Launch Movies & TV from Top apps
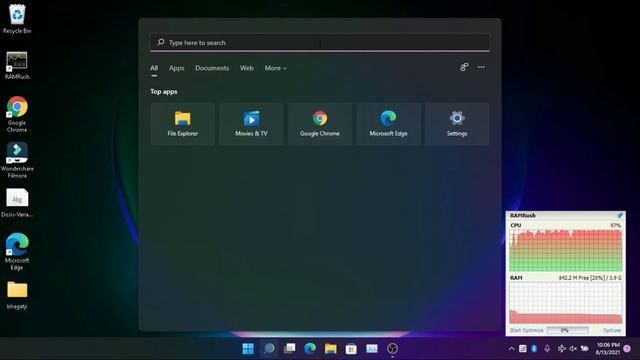640x360 pixels. (x=251, y=124)
